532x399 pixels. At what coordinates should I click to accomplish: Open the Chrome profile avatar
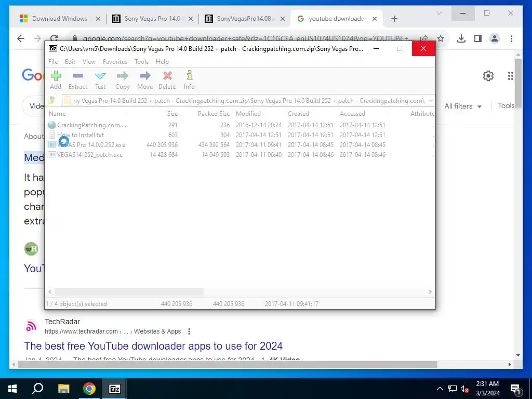(495, 38)
